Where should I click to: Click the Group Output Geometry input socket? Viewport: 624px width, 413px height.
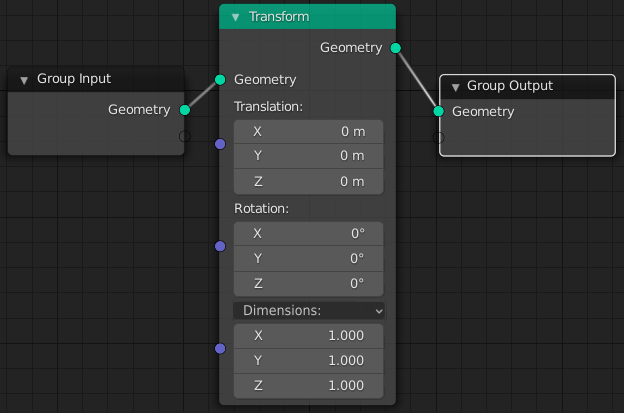click(439, 111)
